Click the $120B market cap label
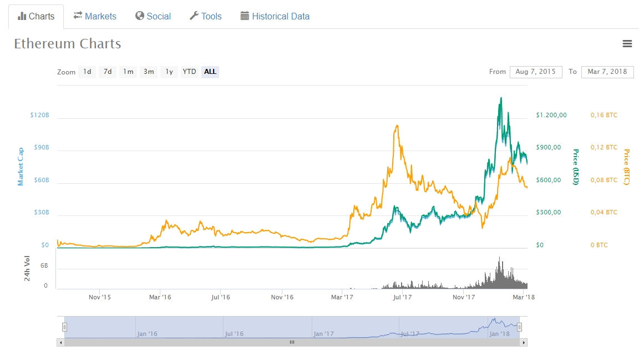644x351 pixels. (39, 115)
